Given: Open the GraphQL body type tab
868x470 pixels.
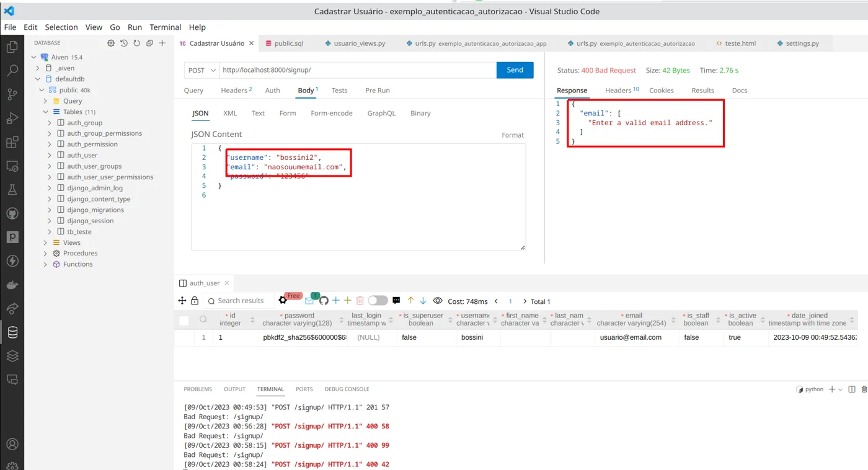Looking at the screenshot, I should [381, 113].
